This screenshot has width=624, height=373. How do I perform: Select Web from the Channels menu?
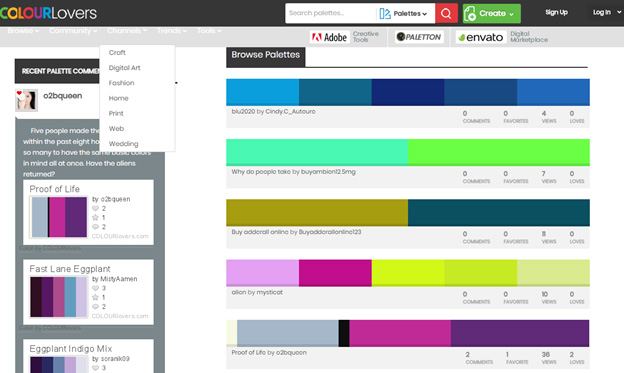116,128
